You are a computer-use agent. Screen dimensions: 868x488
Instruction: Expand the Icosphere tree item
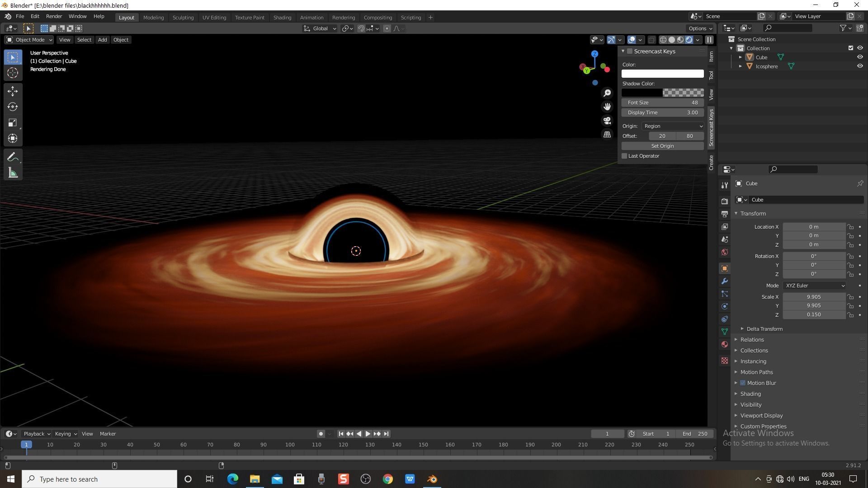click(x=741, y=66)
